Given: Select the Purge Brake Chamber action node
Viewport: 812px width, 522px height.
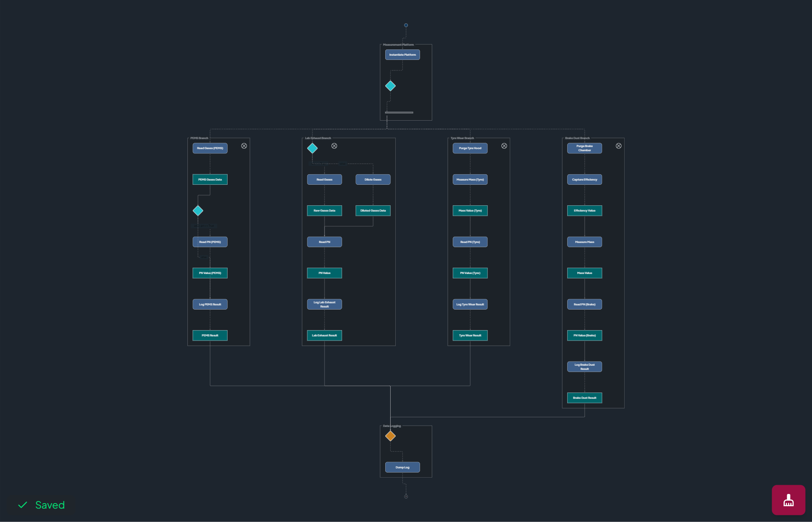Looking at the screenshot, I should pyautogui.click(x=584, y=148).
